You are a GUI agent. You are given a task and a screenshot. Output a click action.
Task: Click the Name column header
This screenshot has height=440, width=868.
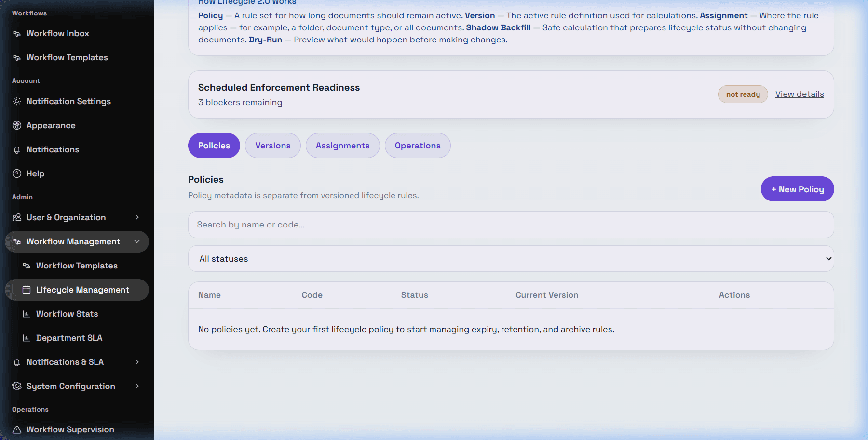coord(209,295)
